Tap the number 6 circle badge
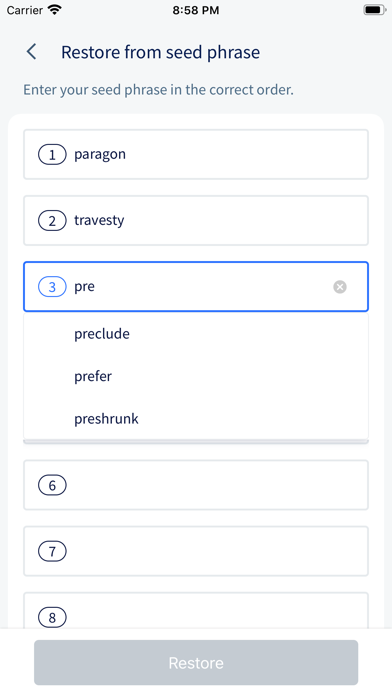This screenshot has width=392, height=696. (52, 485)
